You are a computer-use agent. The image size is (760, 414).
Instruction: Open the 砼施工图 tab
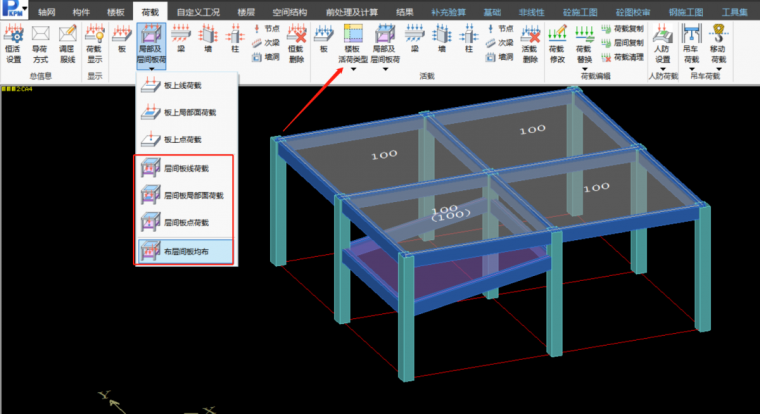(x=580, y=12)
